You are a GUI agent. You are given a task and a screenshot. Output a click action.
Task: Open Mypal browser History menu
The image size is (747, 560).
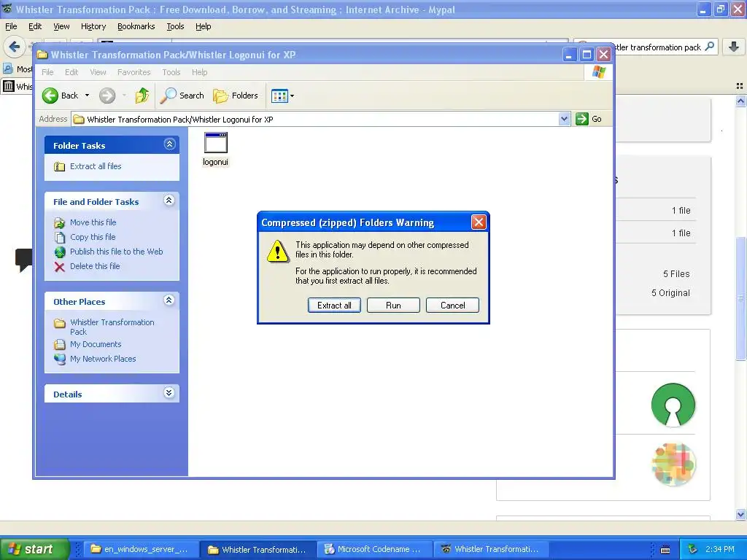coord(93,26)
